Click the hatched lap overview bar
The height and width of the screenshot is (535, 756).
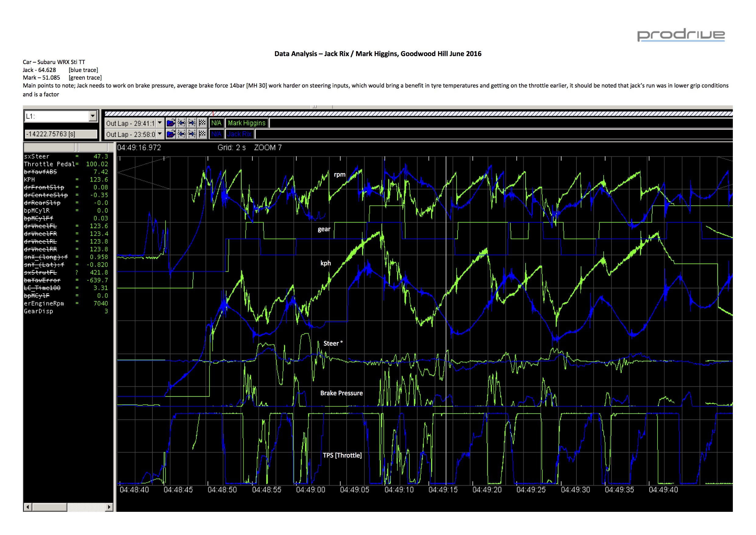point(418,114)
